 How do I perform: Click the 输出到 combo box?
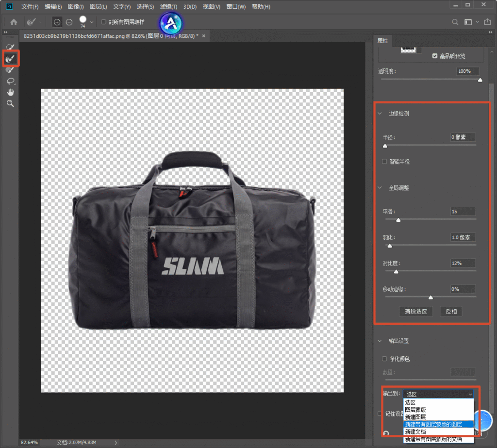coord(438,394)
